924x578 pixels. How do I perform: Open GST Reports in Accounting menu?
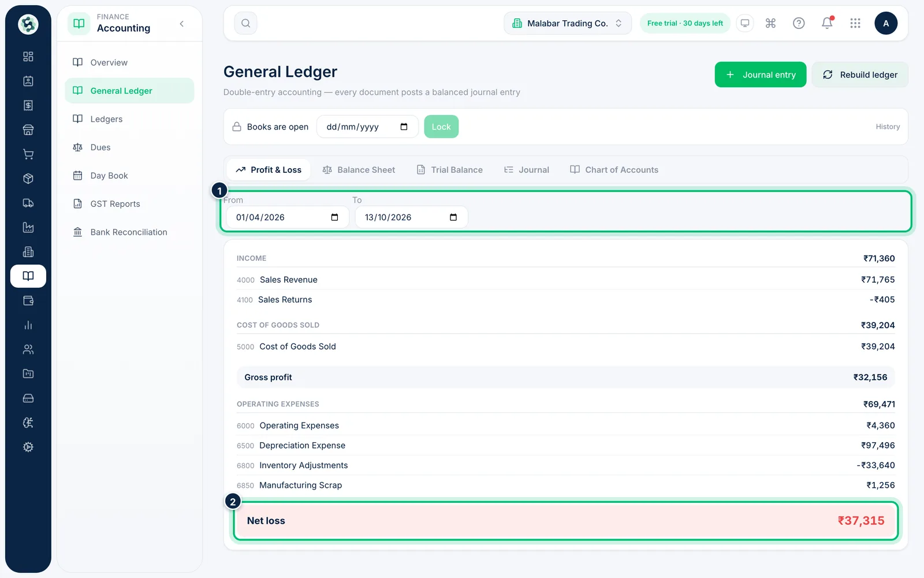pyautogui.click(x=129, y=204)
